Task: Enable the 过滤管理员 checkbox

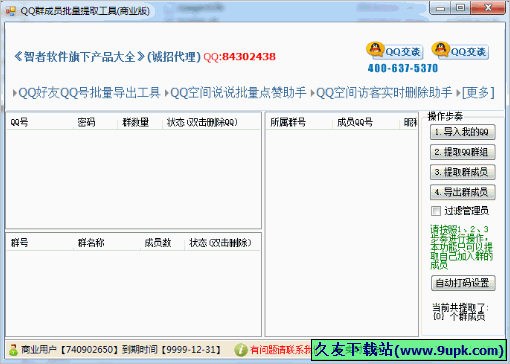Action: [436, 211]
